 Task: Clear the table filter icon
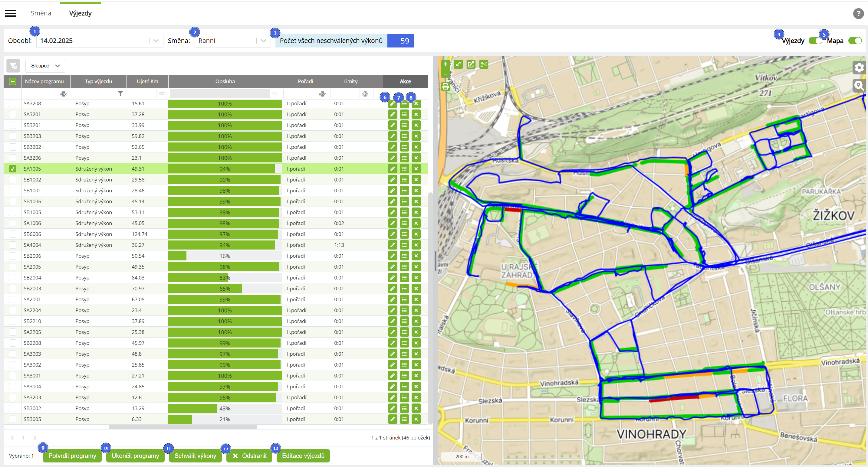point(13,66)
